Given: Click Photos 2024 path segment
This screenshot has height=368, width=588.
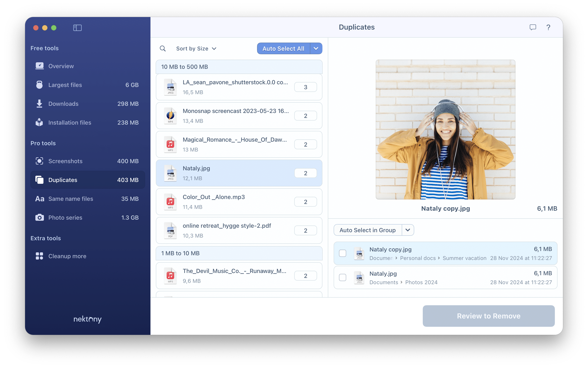Looking at the screenshot, I should pos(421,283).
